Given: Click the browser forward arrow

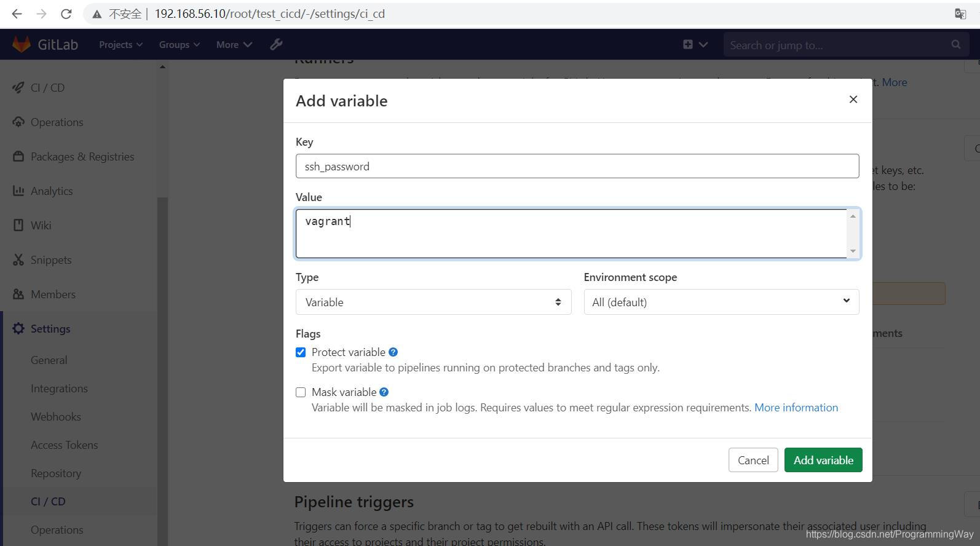Looking at the screenshot, I should (x=41, y=14).
